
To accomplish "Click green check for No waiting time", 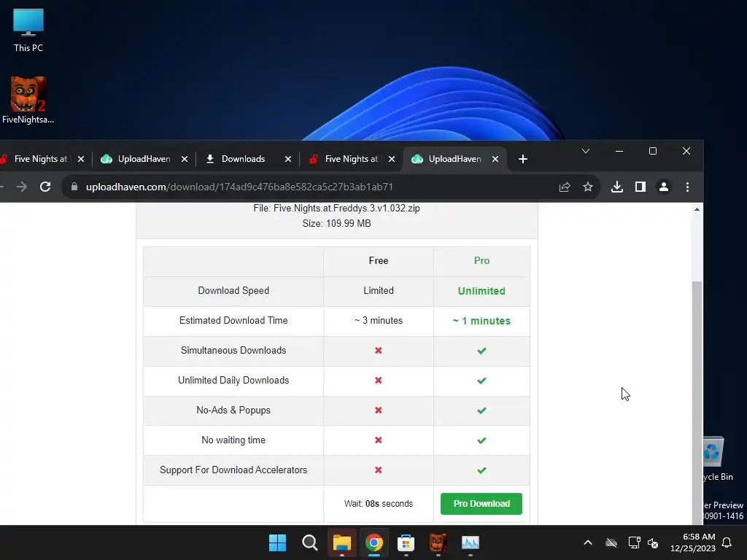I will coord(481,440).
